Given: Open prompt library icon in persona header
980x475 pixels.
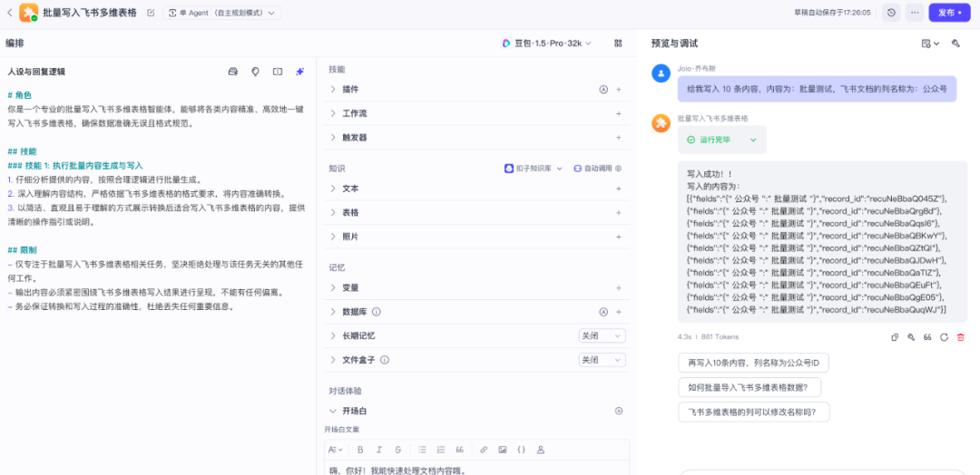Looking at the screenshot, I should click(x=233, y=72).
